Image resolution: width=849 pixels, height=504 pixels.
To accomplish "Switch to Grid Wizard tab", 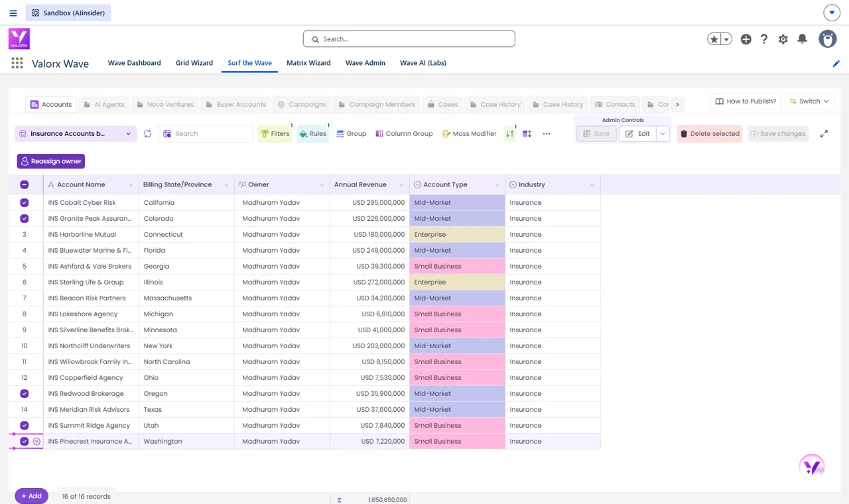I will point(194,63).
